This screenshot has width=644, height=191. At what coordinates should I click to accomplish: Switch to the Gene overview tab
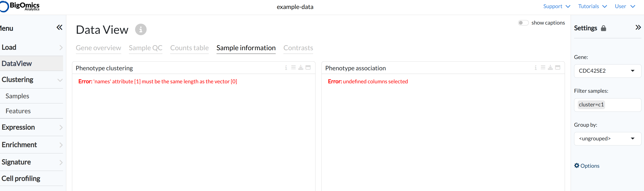[x=98, y=48]
